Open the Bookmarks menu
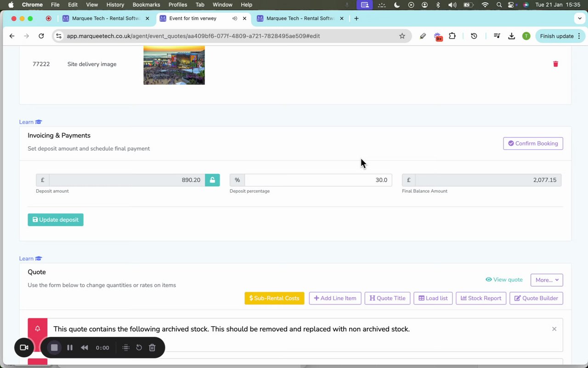Image resolution: width=588 pixels, height=368 pixels. click(x=146, y=5)
